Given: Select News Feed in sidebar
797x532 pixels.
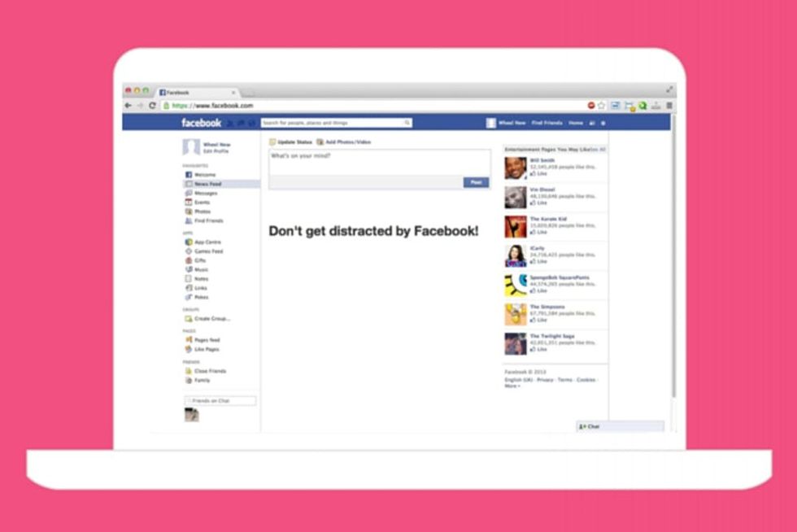Looking at the screenshot, I should (207, 185).
